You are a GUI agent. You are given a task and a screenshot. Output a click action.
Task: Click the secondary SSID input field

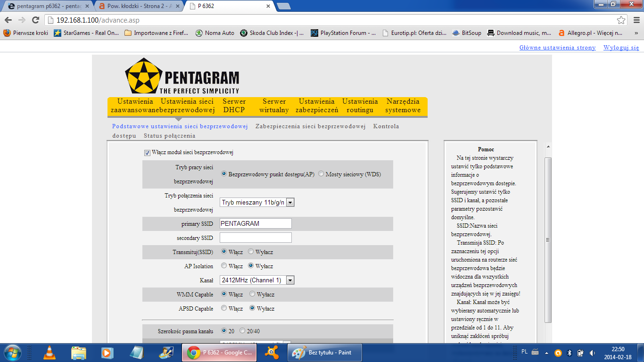click(x=256, y=238)
